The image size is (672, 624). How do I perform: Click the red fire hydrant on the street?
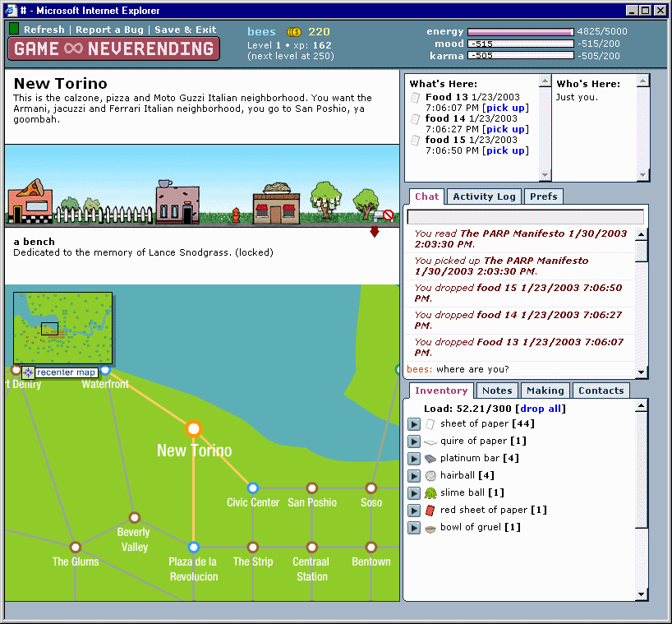coord(236,215)
